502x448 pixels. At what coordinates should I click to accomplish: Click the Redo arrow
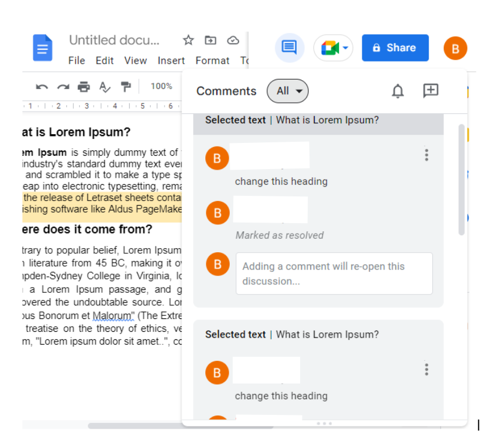[x=63, y=87]
